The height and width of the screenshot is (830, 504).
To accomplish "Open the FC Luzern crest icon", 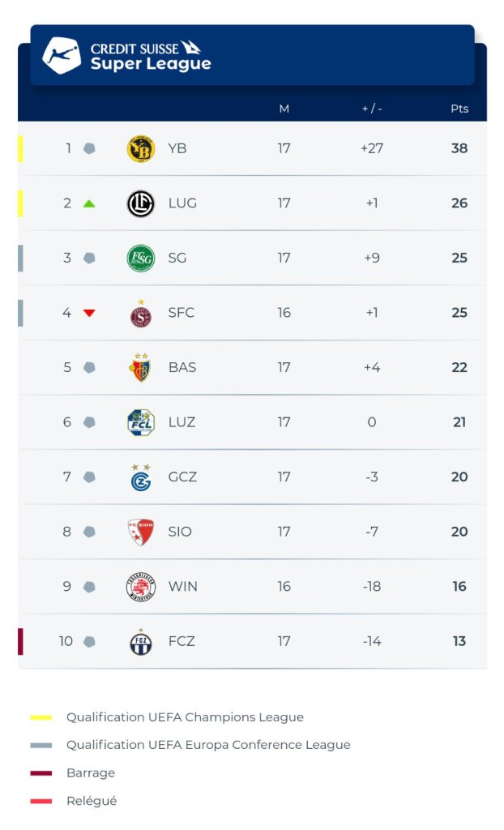I will coord(141,422).
